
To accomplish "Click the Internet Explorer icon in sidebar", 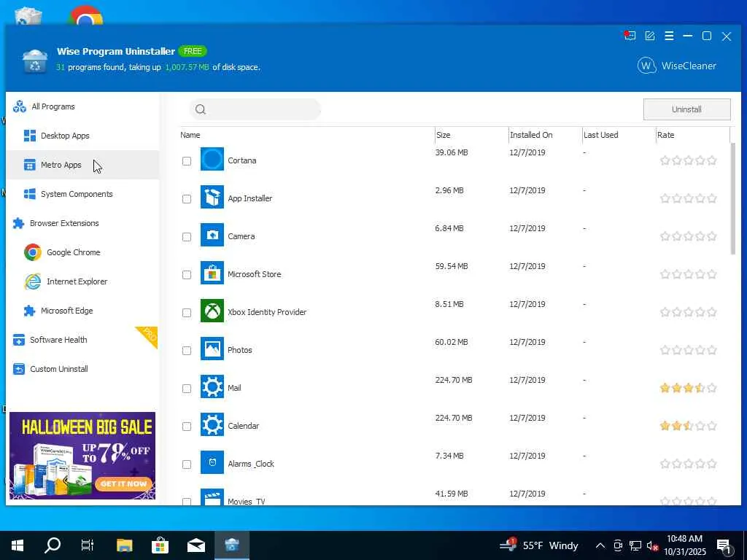I will point(32,281).
